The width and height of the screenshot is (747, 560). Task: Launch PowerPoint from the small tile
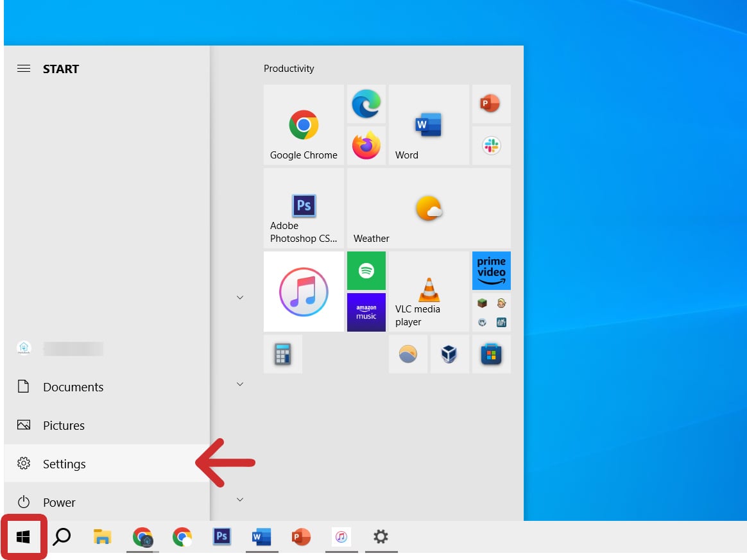(491, 104)
